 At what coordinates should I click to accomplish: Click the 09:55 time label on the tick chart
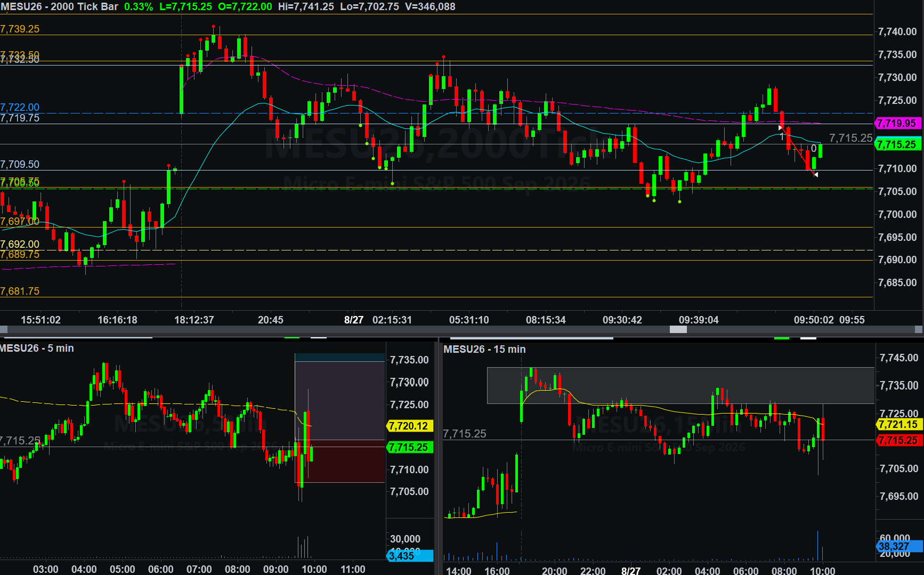point(852,320)
